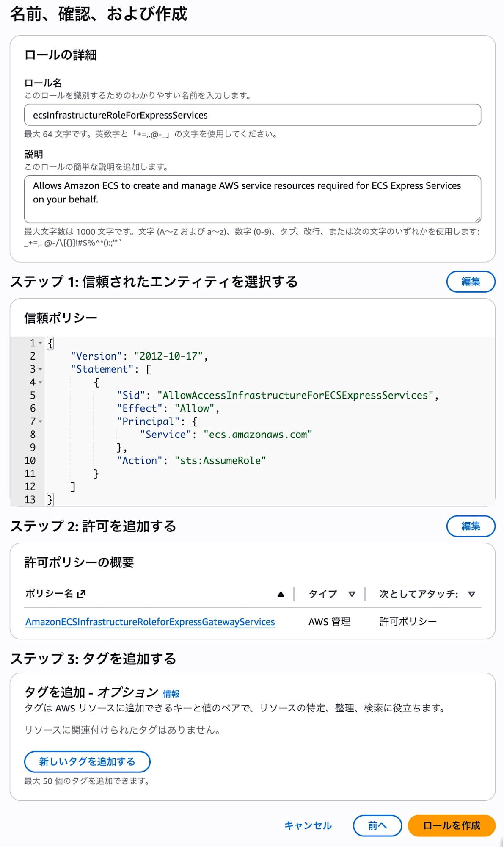Click the キャンセル link at the bottom
The image size is (504, 847).
(308, 825)
